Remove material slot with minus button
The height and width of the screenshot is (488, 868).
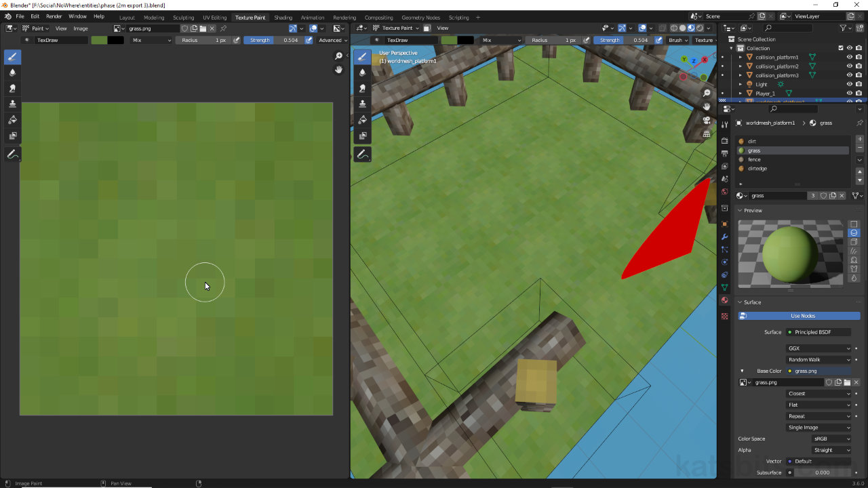[x=860, y=148]
